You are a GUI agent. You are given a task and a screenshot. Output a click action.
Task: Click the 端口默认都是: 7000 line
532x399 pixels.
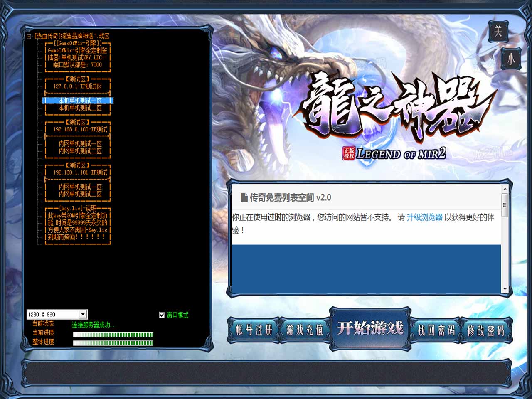tap(78, 64)
